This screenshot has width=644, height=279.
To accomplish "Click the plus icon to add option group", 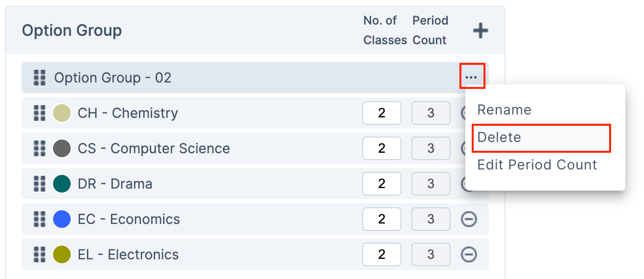I will [480, 31].
